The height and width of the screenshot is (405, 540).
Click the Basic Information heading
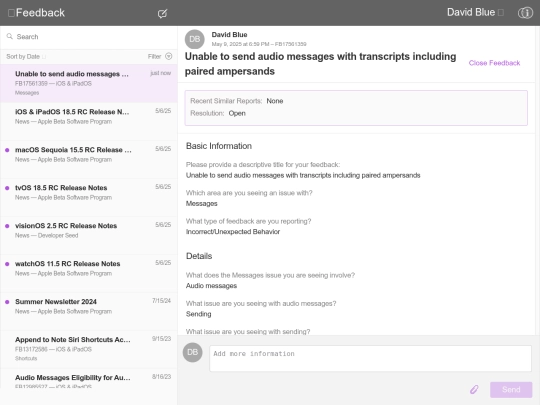219,146
